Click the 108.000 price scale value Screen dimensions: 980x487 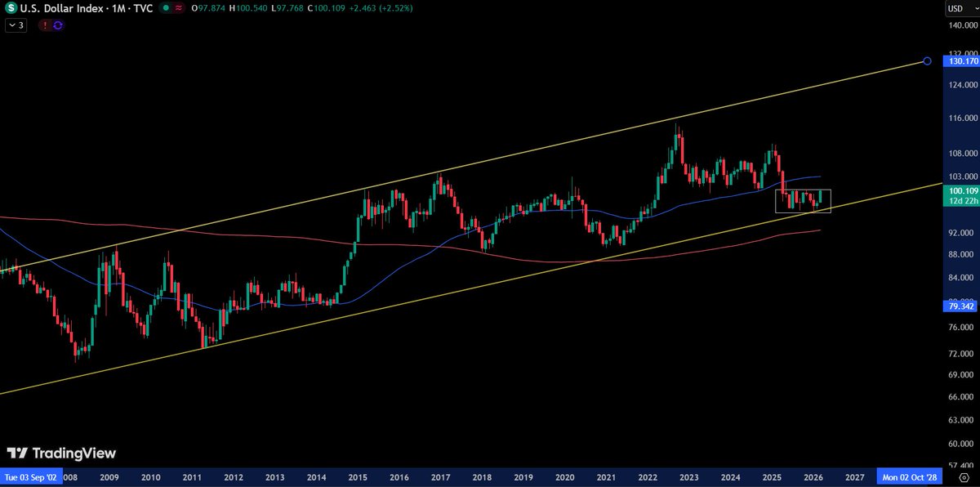pos(961,153)
